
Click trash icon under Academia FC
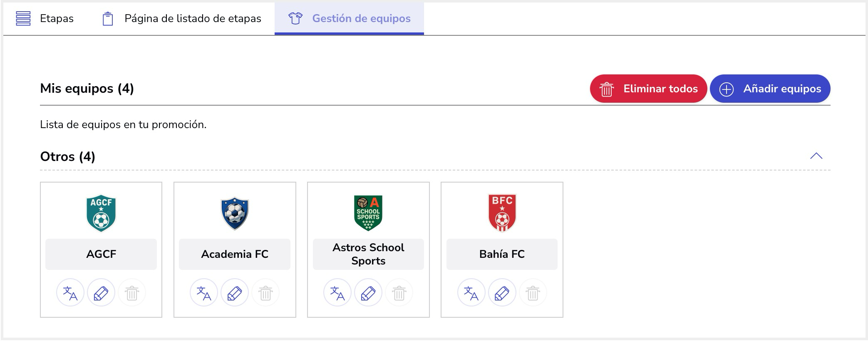[x=265, y=293]
